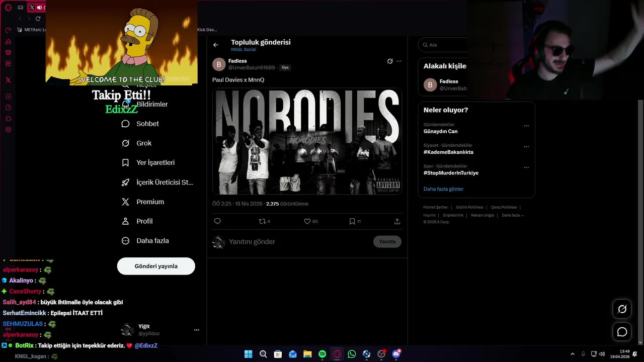Share the post with the share icon
This screenshot has height=362, width=644.
397,221
